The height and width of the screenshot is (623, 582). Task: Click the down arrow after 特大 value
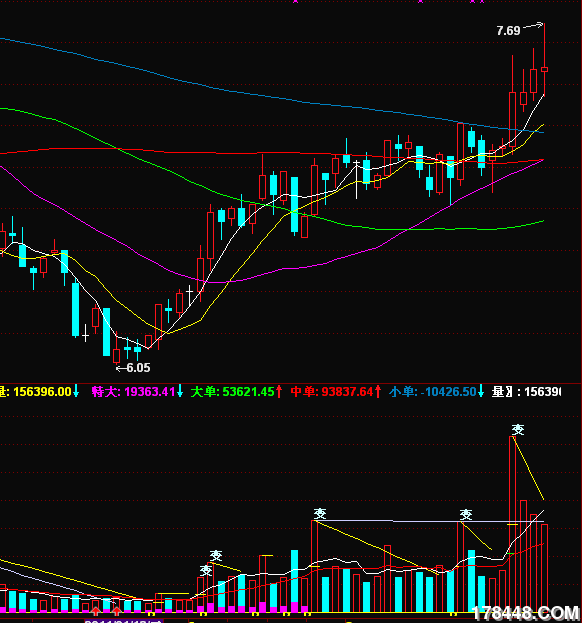(x=180, y=391)
